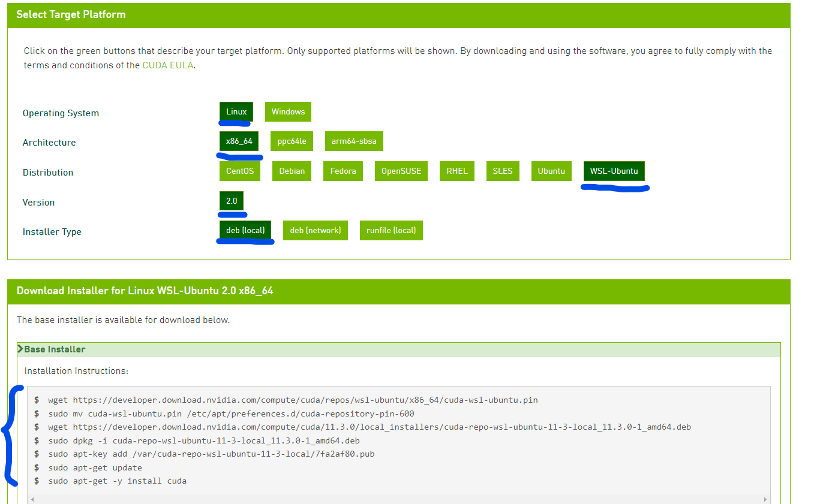Click the scrollbar left arrow in code block
This screenshot has height=504, width=820.
tap(32, 499)
